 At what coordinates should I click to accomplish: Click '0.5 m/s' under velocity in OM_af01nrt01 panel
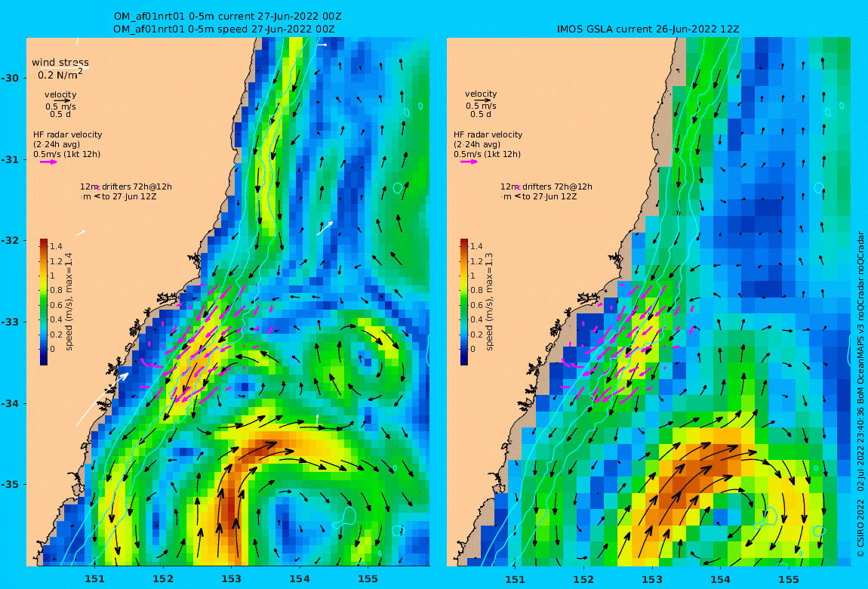pos(61,106)
